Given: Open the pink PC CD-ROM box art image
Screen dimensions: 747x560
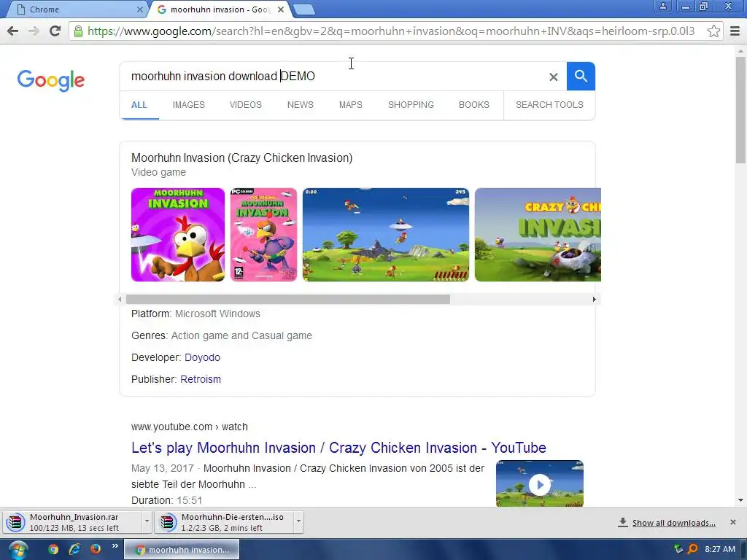Looking at the screenshot, I should point(263,235).
